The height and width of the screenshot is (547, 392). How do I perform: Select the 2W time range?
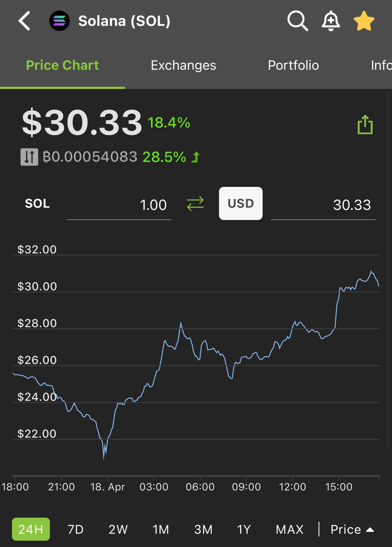click(x=118, y=529)
